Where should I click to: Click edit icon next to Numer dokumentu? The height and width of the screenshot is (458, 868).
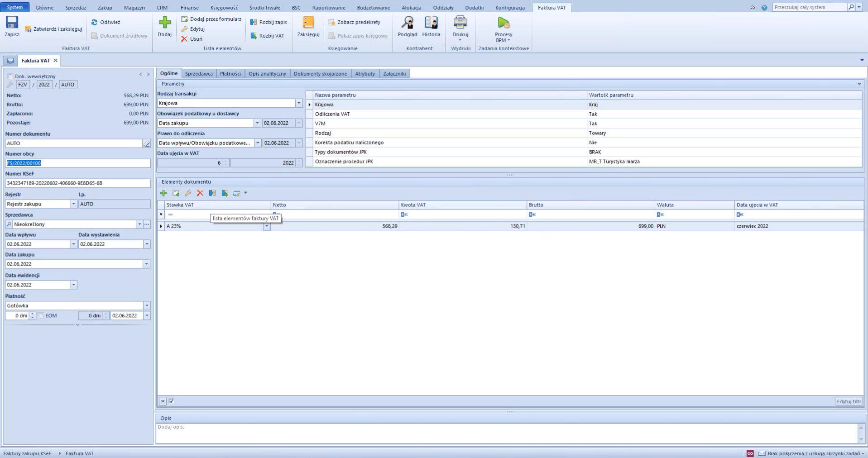coord(147,143)
